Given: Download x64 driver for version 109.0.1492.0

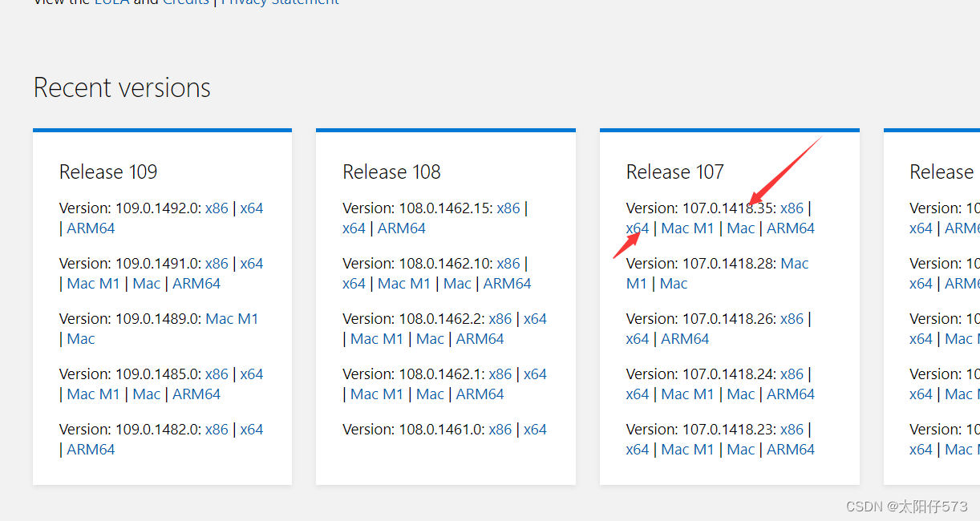Looking at the screenshot, I should tap(252, 208).
